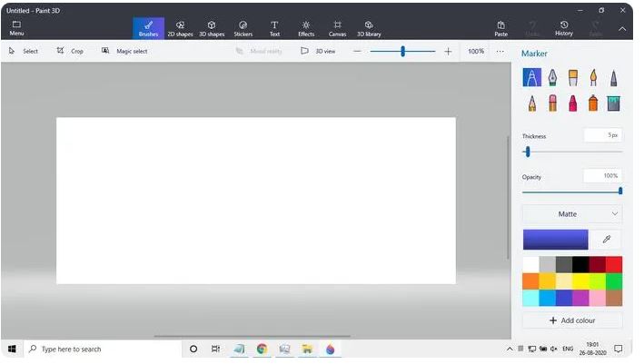The image size is (644, 364).
Task: Click the volume icon in tray
Action: (x=554, y=349)
